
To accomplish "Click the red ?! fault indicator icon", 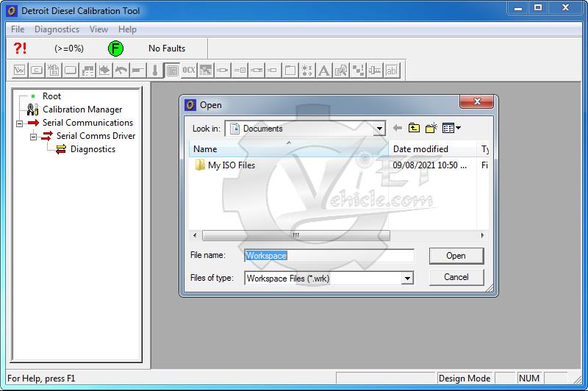I will [21, 49].
